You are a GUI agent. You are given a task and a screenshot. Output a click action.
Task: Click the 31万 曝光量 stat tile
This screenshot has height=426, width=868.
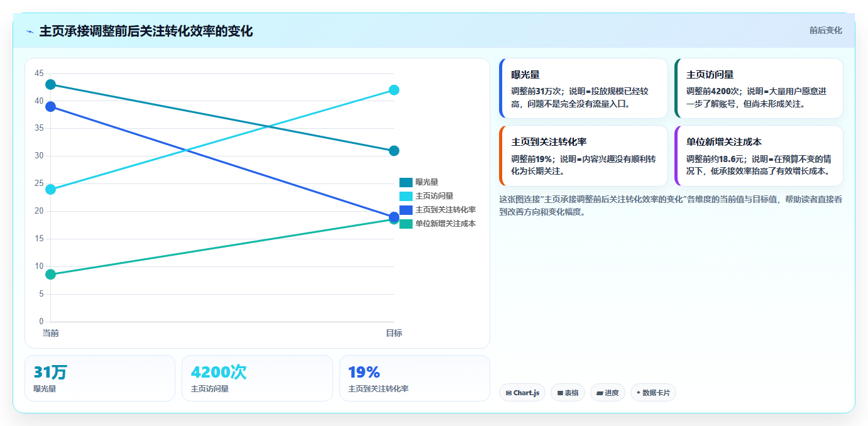[x=100, y=378]
